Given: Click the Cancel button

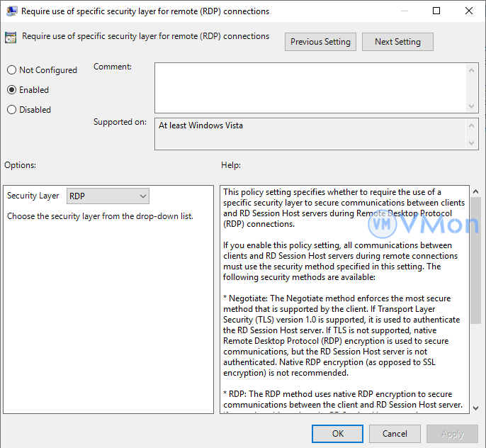Looking at the screenshot, I should click(x=395, y=433).
